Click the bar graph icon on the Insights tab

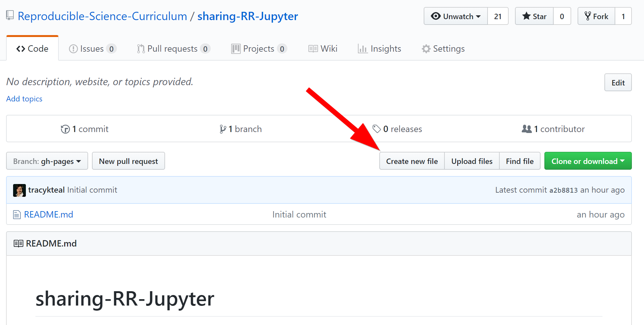(363, 49)
